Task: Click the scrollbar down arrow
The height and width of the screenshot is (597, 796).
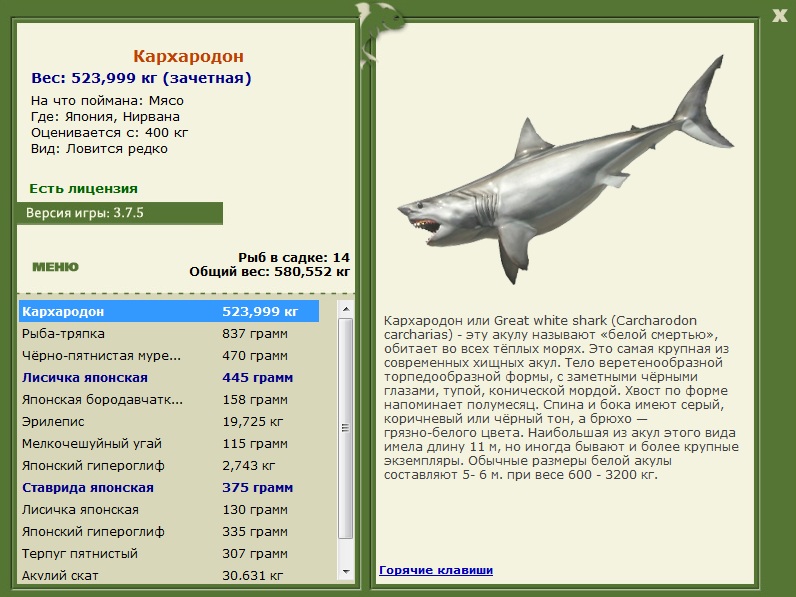Action: 346,572
